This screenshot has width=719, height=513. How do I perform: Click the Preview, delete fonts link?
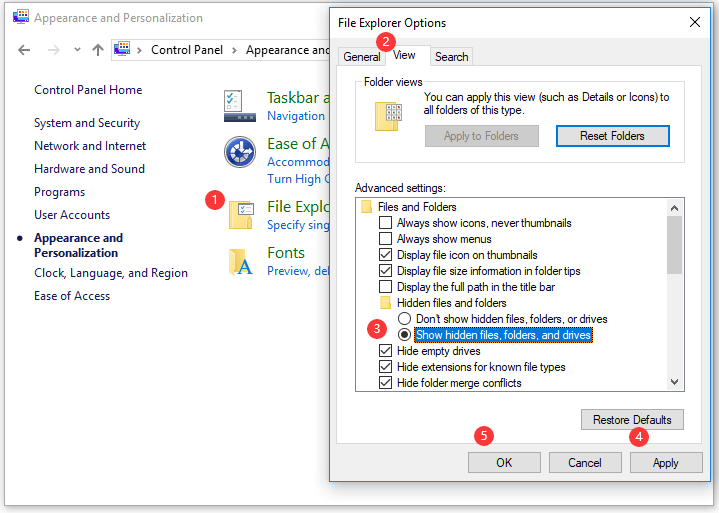pyautogui.click(x=298, y=271)
